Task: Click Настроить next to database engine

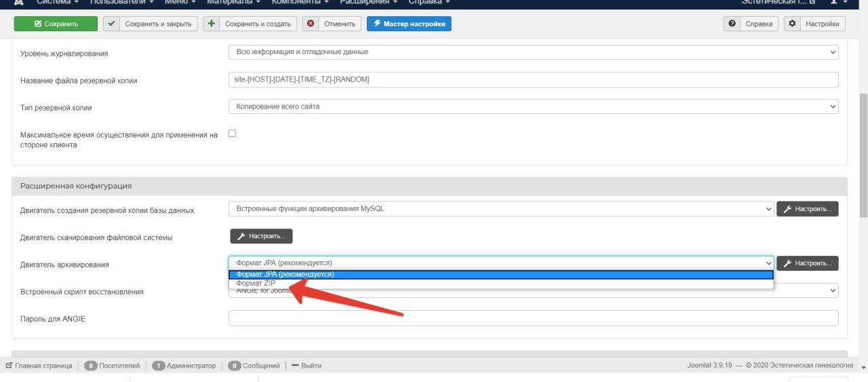Action: [808, 209]
